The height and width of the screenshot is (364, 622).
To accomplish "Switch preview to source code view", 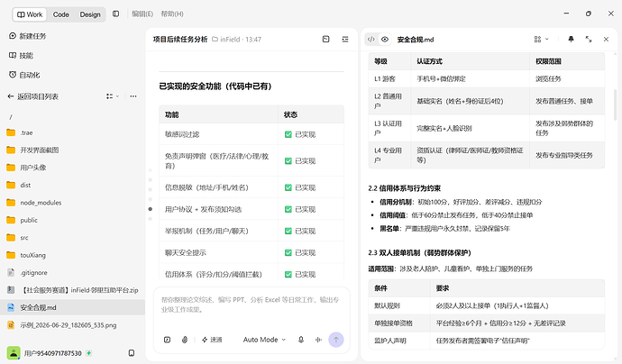I will (x=371, y=40).
